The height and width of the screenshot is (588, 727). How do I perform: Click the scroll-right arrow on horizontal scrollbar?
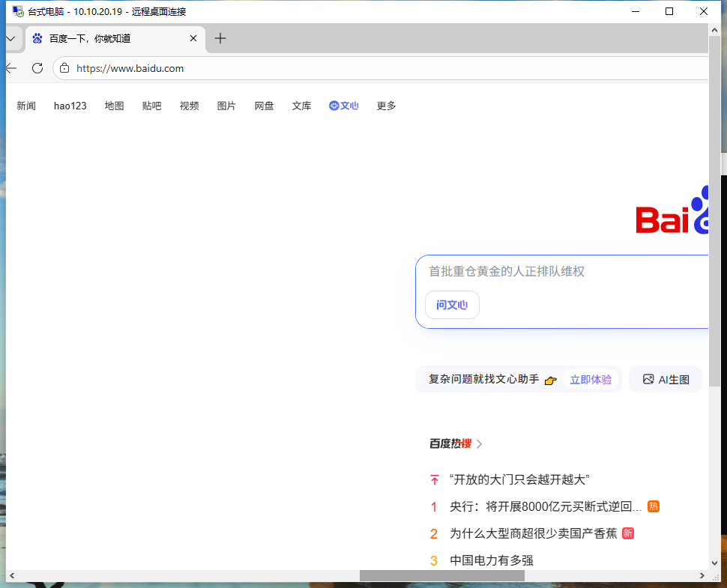coord(702,575)
